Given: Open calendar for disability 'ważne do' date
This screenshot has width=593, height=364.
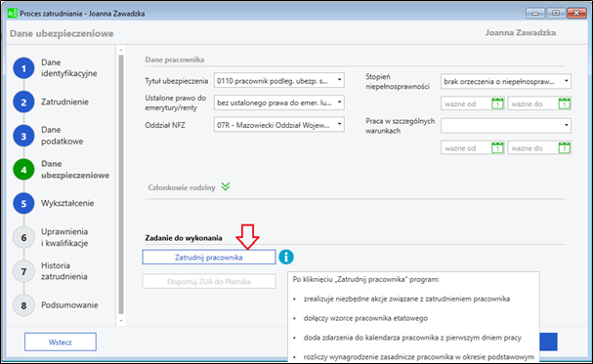Looking at the screenshot, I should [565, 103].
